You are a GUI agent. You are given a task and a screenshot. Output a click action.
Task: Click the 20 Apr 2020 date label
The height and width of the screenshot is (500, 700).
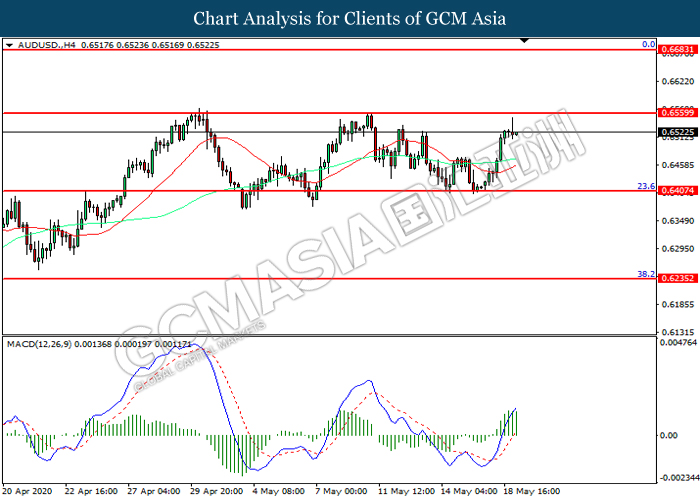[x=27, y=492]
